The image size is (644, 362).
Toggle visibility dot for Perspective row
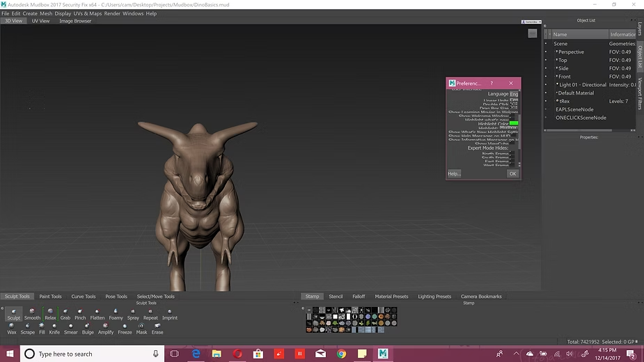click(546, 52)
